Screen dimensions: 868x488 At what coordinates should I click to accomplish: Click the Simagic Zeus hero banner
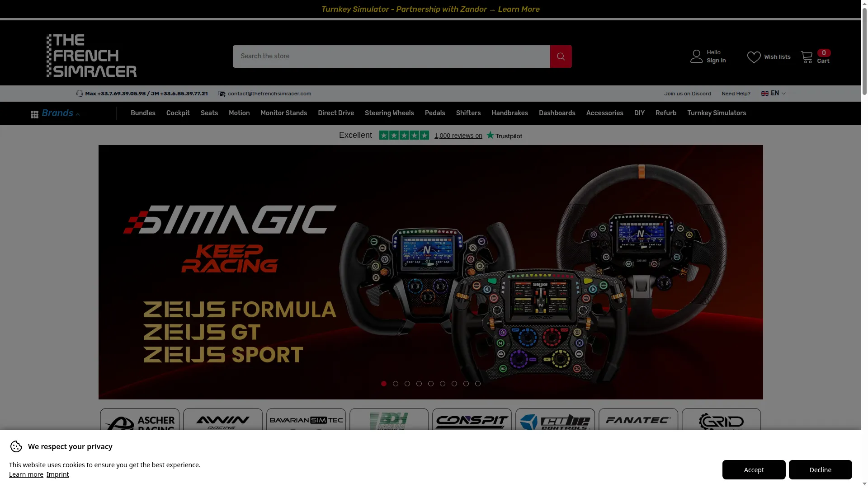[430, 272]
